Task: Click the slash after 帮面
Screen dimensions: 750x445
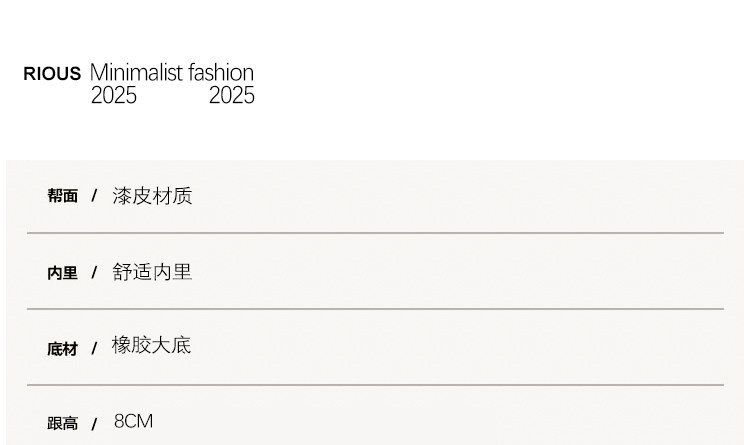Action: tap(94, 196)
